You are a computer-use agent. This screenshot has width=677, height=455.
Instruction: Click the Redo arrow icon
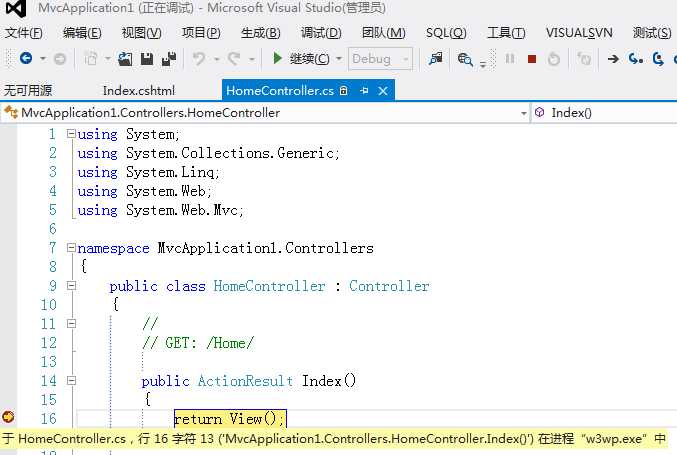234,58
